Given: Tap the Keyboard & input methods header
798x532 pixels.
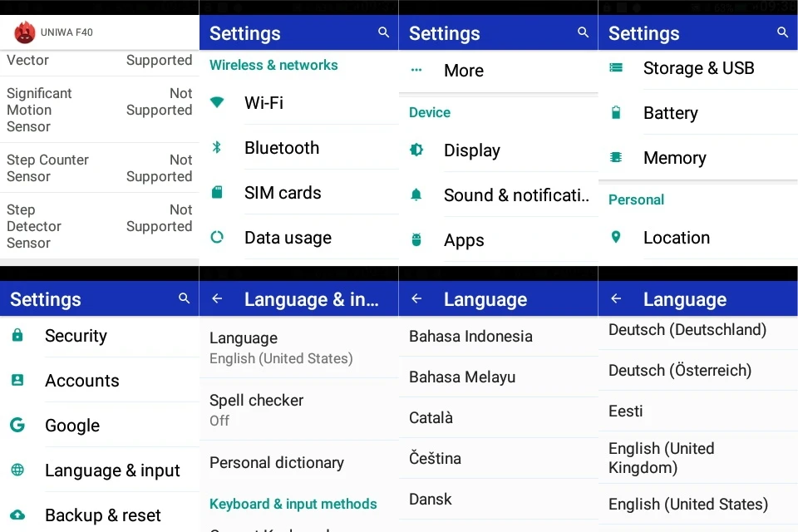Looking at the screenshot, I should pos(293,504).
